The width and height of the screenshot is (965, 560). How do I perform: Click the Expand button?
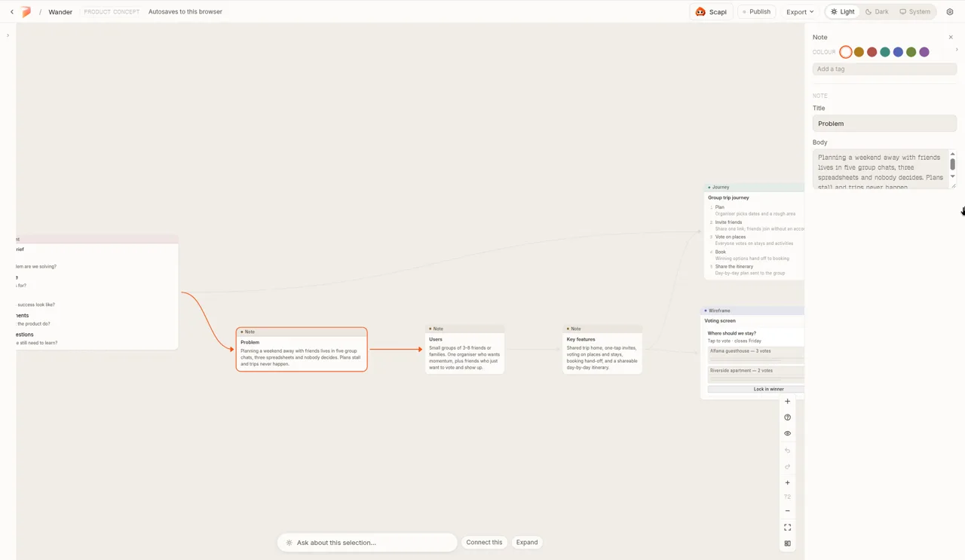pos(527,543)
